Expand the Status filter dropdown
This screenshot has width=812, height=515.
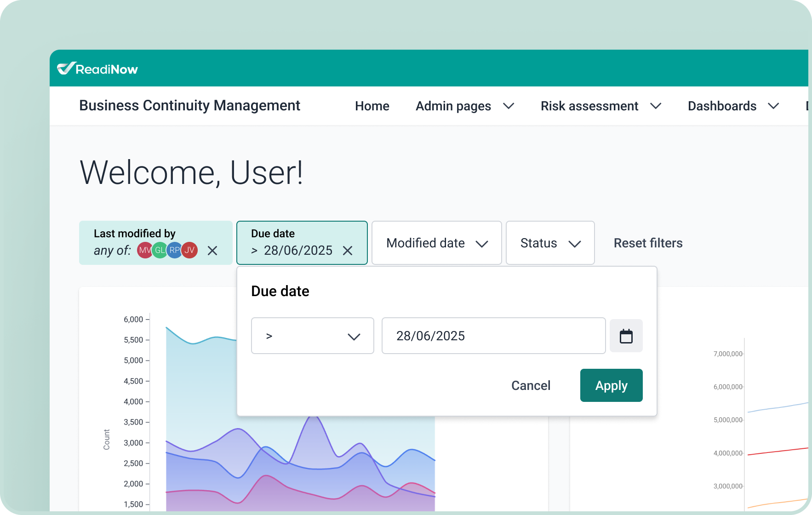click(550, 243)
